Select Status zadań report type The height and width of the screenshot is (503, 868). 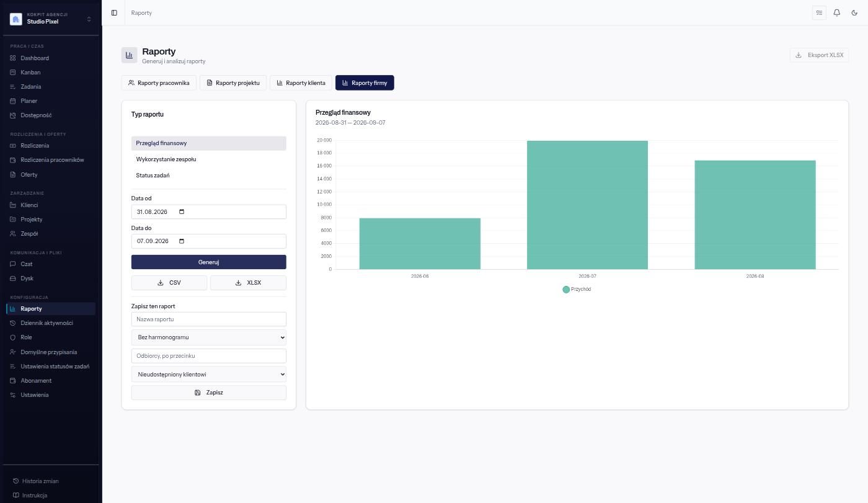pos(209,176)
